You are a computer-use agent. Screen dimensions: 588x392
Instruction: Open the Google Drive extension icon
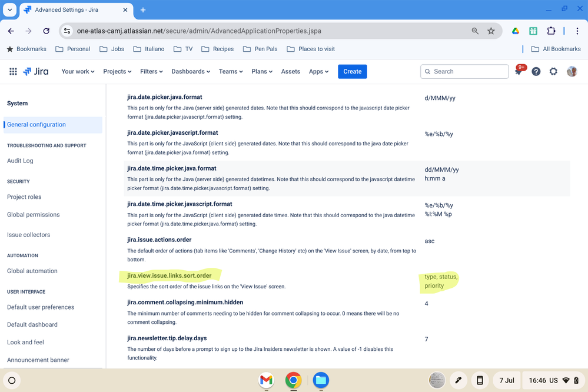click(516, 31)
